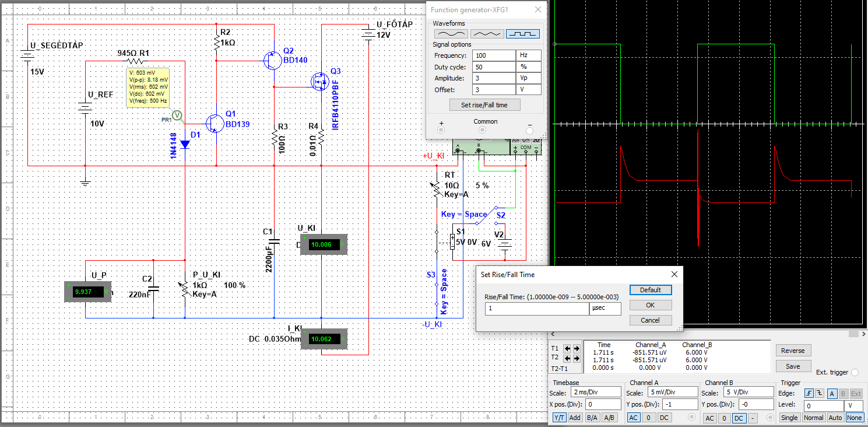The height and width of the screenshot is (427, 868).
Task: Set Channel A coupling to DC
Action: click(664, 418)
